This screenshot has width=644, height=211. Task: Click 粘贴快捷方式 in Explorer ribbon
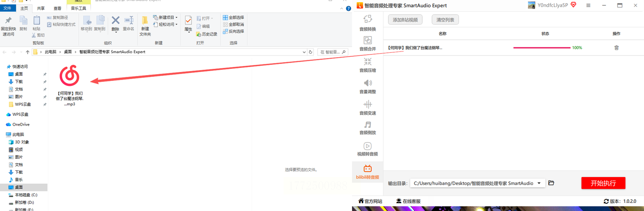coord(61,25)
